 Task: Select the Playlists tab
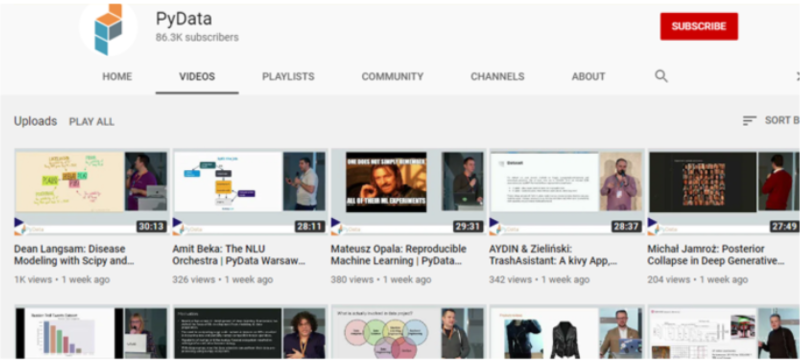(x=288, y=77)
